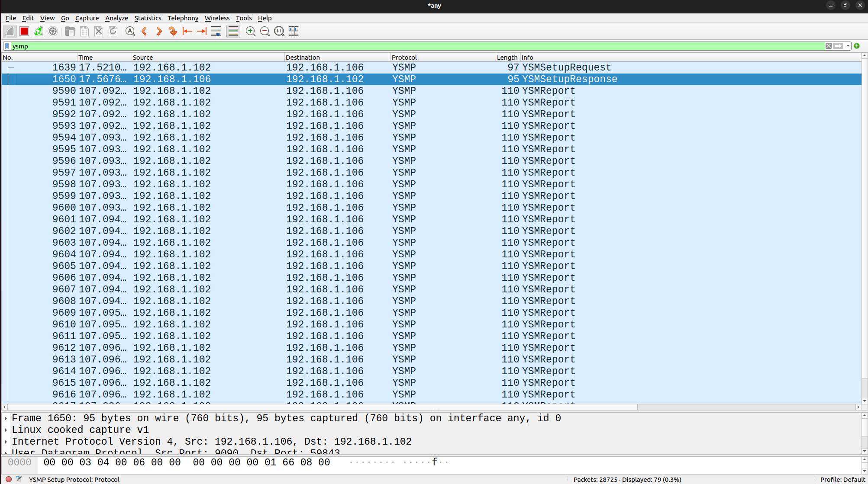The width and height of the screenshot is (868, 484).
Task: Zoom in on packet text
Action: [x=251, y=31]
